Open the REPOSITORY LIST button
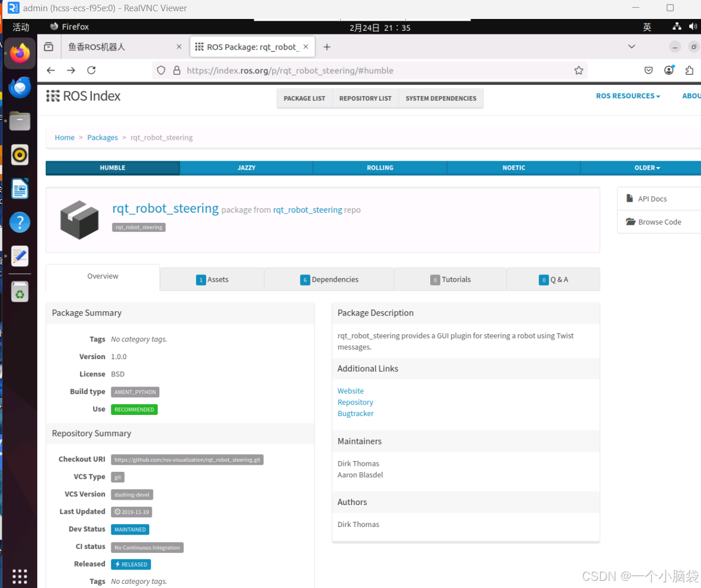 [x=365, y=98]
